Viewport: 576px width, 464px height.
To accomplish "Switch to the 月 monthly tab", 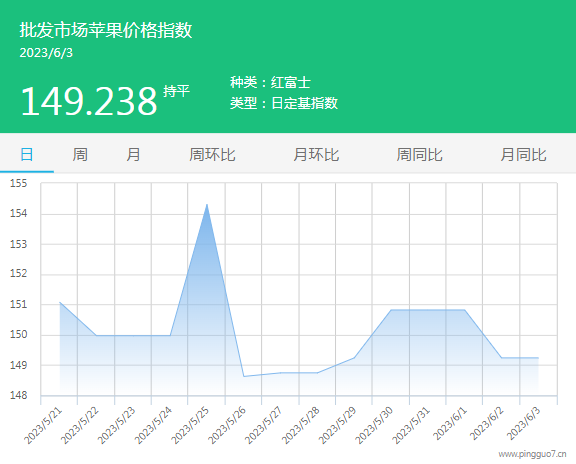I will click(x=133, y=155).
